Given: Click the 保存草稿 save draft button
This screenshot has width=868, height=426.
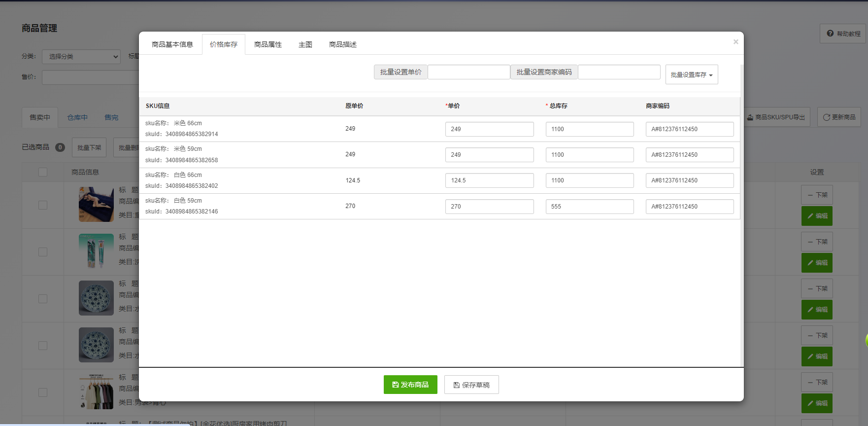Looking at the screenshot, I should pyautogui.click(x=471, y=385).
